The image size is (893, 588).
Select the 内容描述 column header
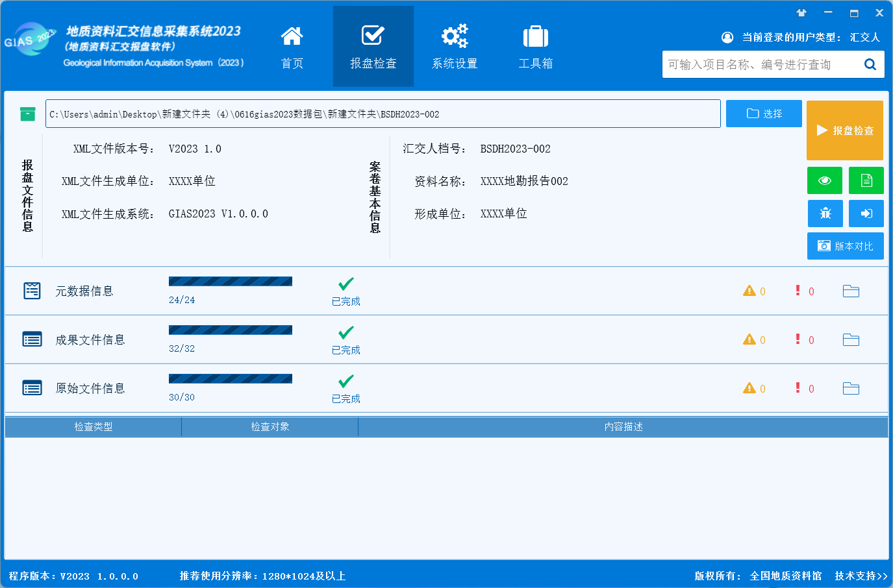pos(623,426)
